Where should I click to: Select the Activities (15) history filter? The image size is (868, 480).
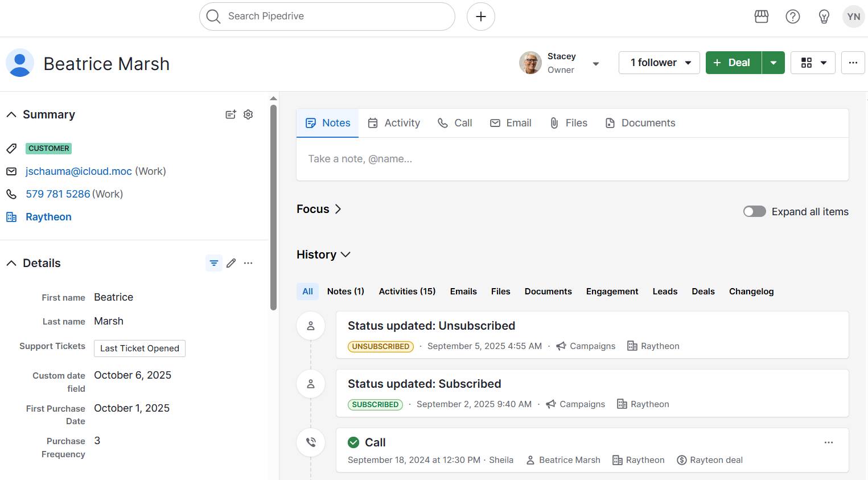click(406, 291)
